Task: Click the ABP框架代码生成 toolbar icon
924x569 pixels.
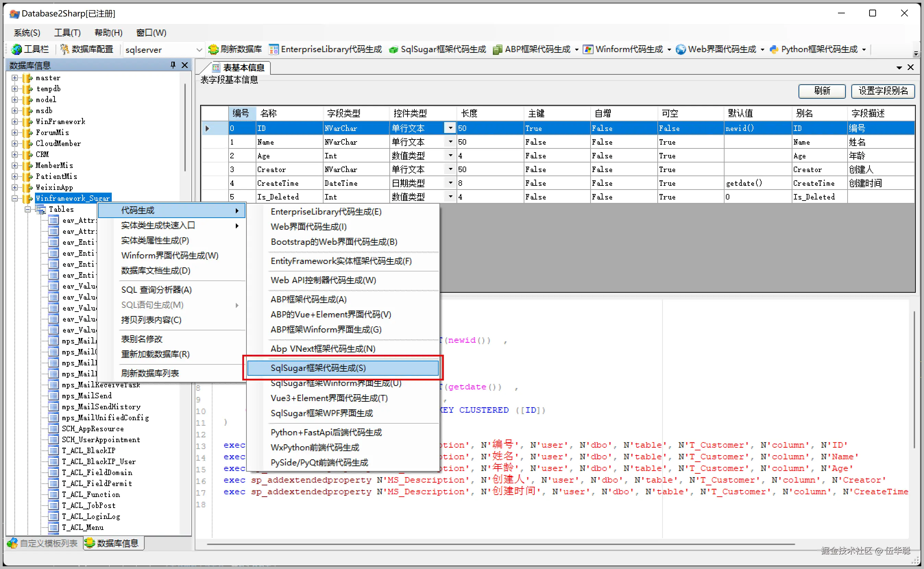Action: (x=497, y=49)
